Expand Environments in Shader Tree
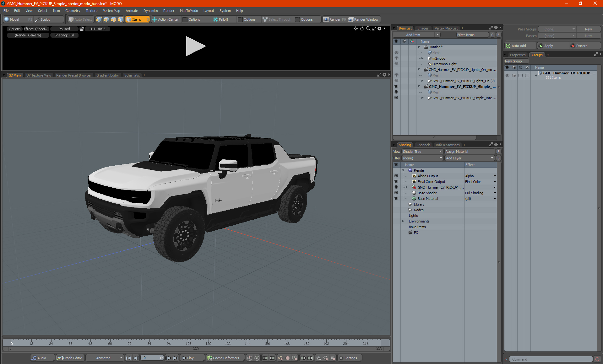 click(x=403, y=221)
